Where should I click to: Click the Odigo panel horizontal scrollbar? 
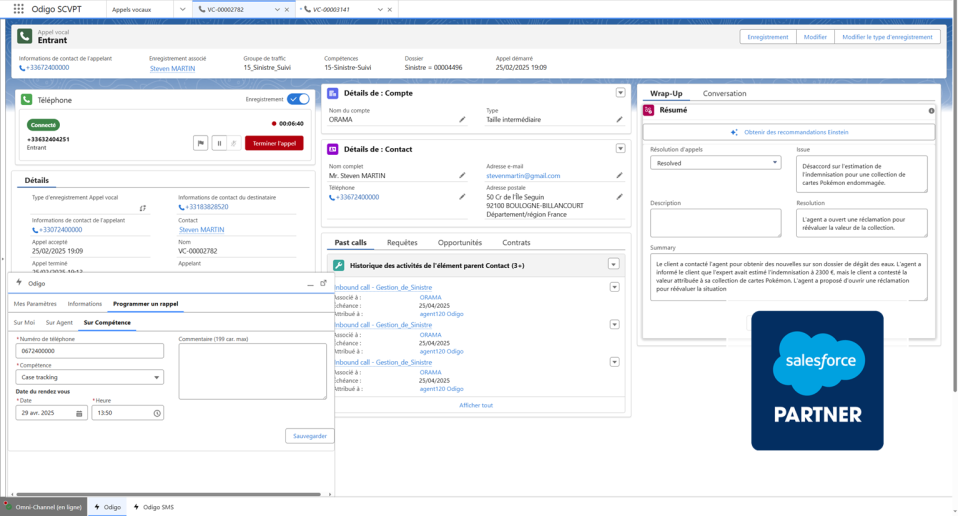click(169, 494)
